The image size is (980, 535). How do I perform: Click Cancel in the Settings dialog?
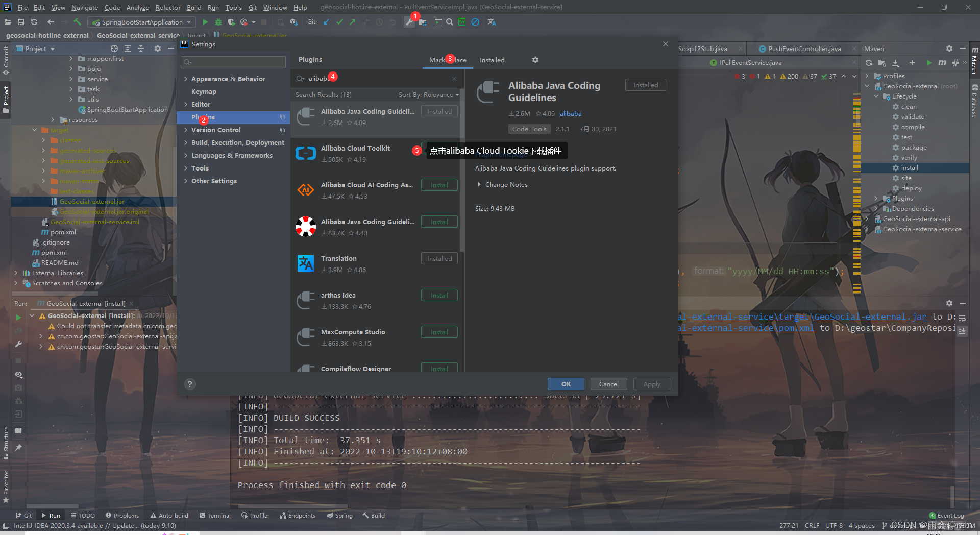608,384
